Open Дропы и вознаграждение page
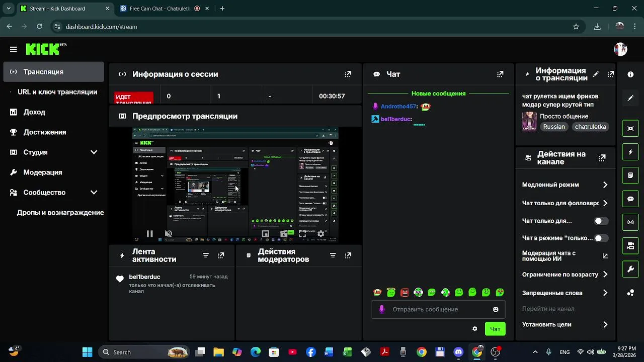This screenshot has height=362, width=644. [60, 213]
